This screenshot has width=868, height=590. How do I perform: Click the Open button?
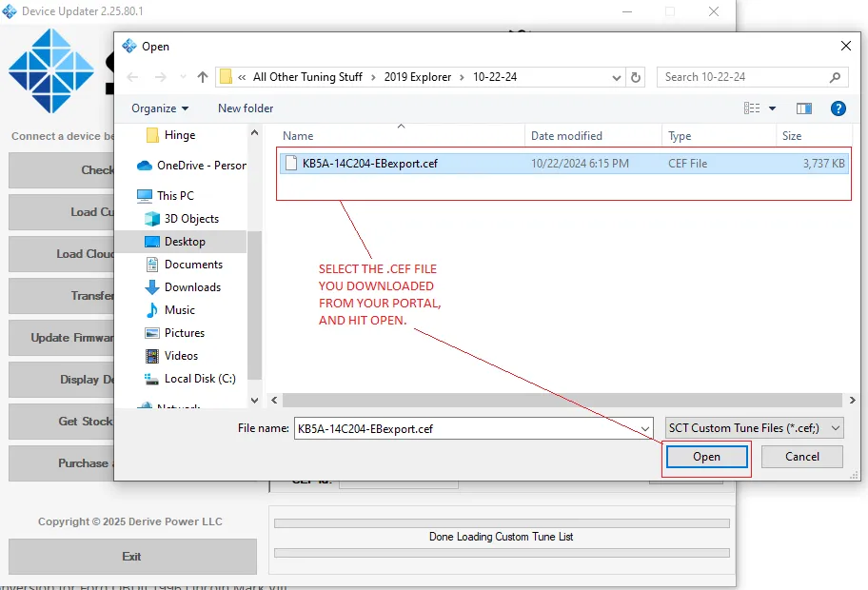click(706, 457)
